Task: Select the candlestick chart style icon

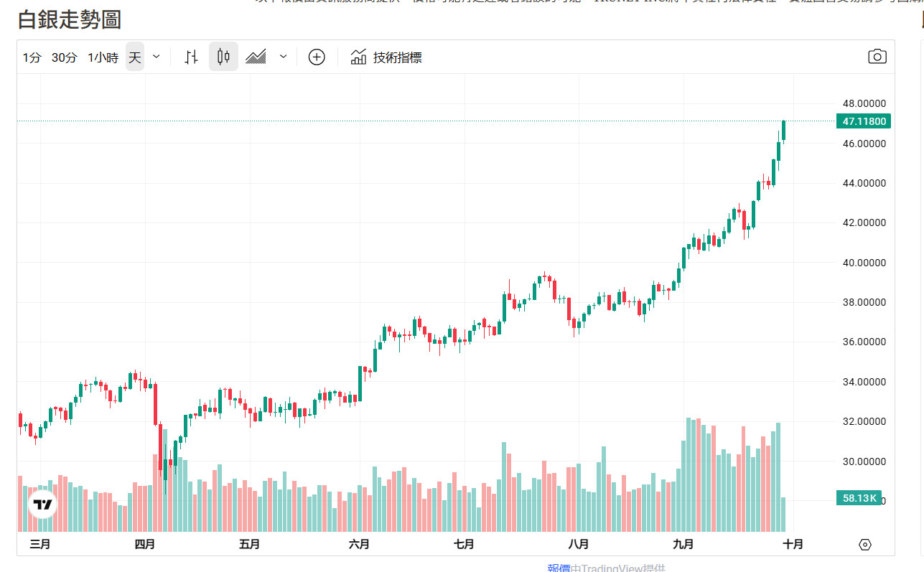Action: [x=223, y=56]
